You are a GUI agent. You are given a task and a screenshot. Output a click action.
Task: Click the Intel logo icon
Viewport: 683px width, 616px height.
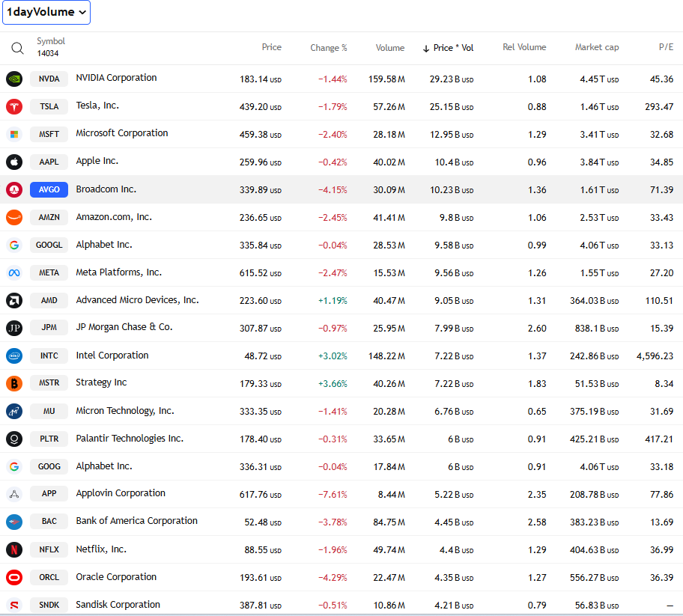tap(14, 356)
